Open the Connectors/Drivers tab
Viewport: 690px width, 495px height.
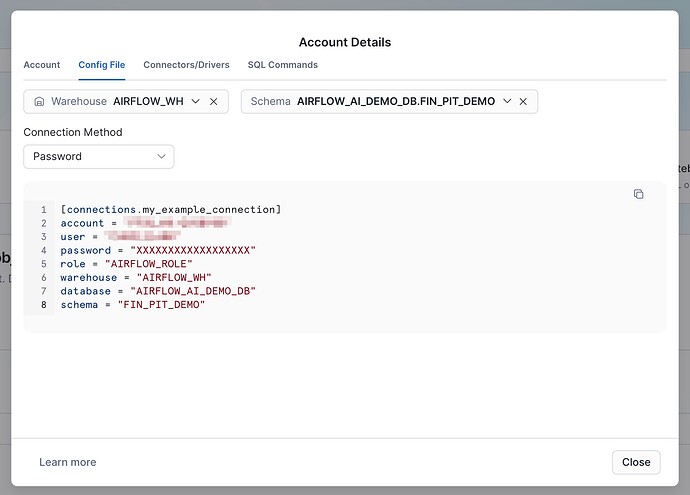186,65
